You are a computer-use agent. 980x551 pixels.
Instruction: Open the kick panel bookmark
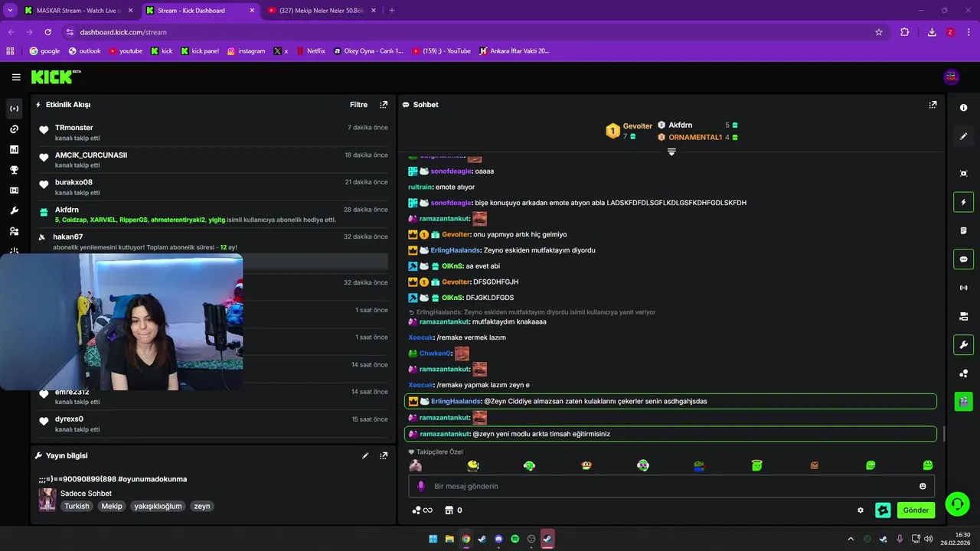pos(200,51)
